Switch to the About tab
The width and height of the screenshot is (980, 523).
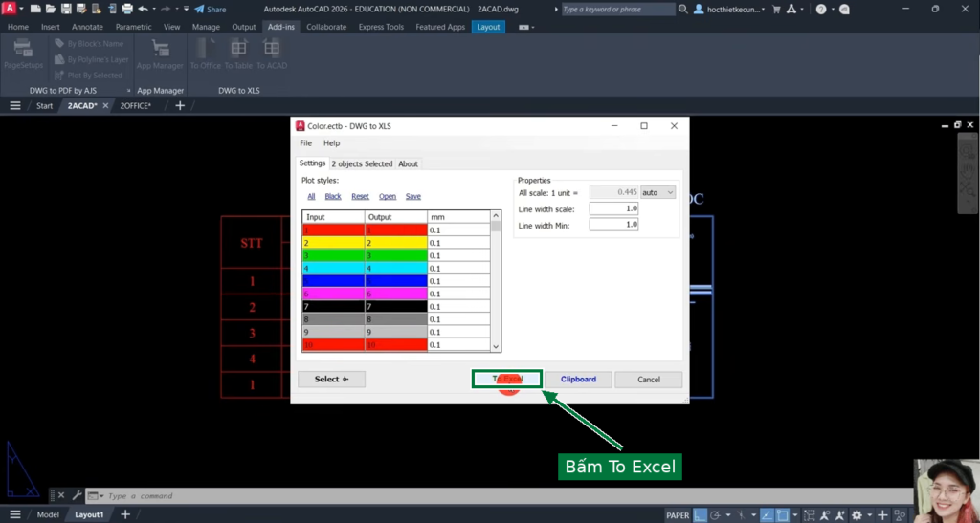pos(408,163)
